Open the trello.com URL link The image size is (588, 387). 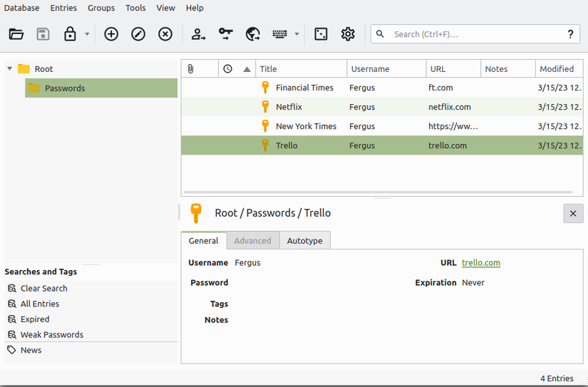[x=481, y=263]
